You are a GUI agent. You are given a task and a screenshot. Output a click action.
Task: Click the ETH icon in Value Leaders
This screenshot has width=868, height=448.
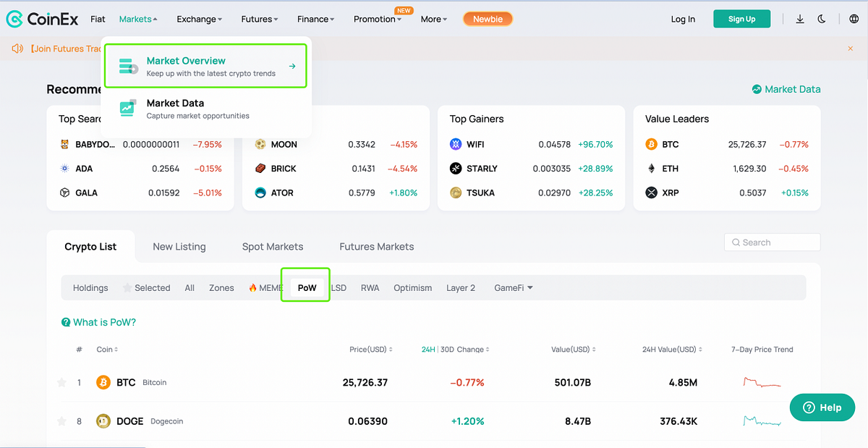651,169
